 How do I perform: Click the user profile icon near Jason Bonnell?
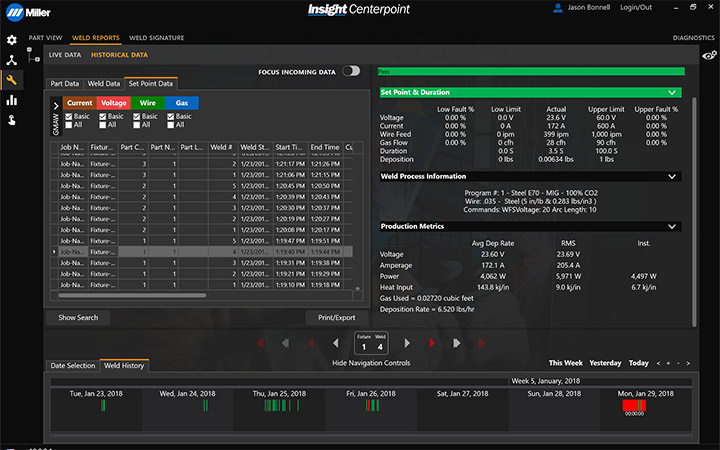(558, 7)
